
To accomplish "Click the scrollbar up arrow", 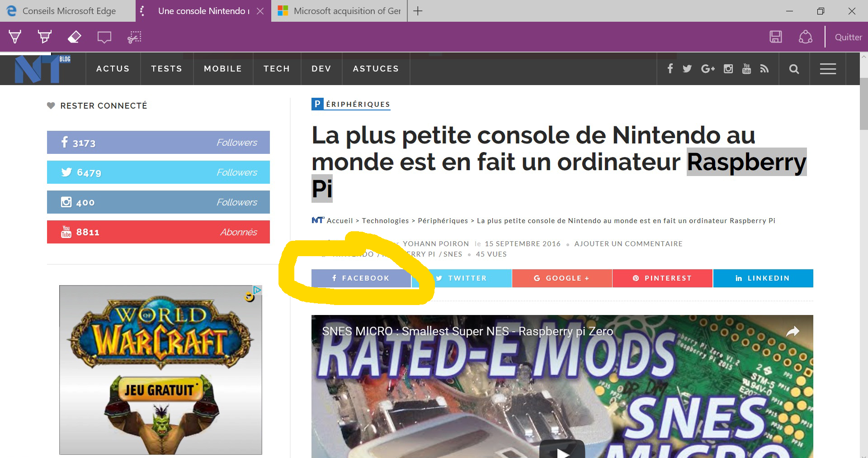I will click(863, 57).
